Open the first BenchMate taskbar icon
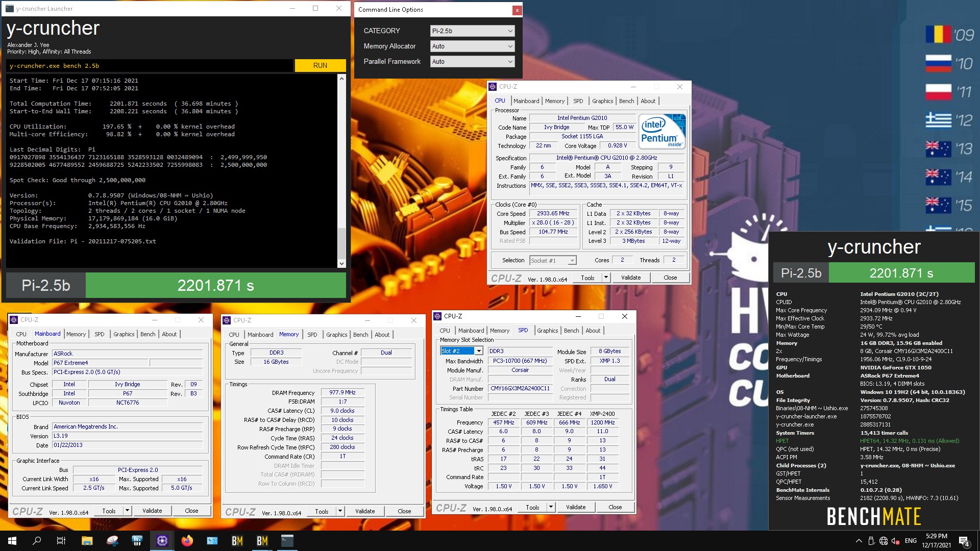 tap(237, 541)
